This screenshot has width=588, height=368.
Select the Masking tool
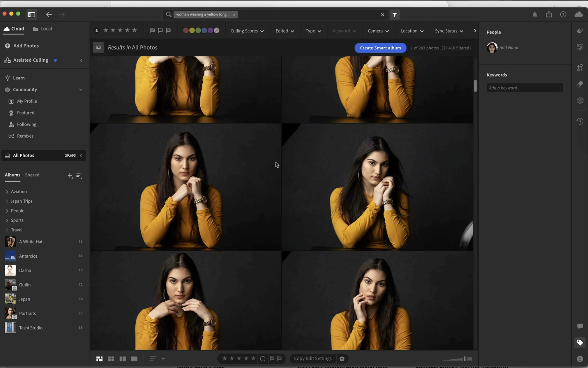(580, 100)
